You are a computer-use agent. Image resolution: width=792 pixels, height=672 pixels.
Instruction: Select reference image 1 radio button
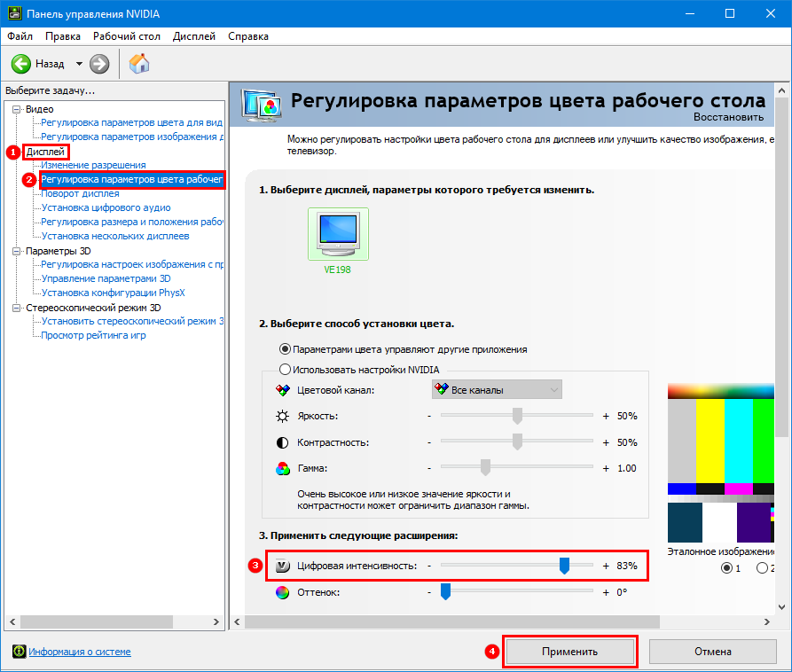(x=727, y=567)
